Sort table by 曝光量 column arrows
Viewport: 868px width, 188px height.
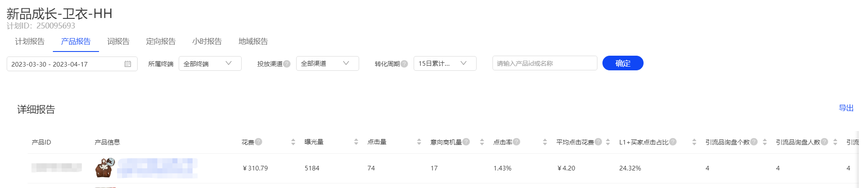pos(356,142)
